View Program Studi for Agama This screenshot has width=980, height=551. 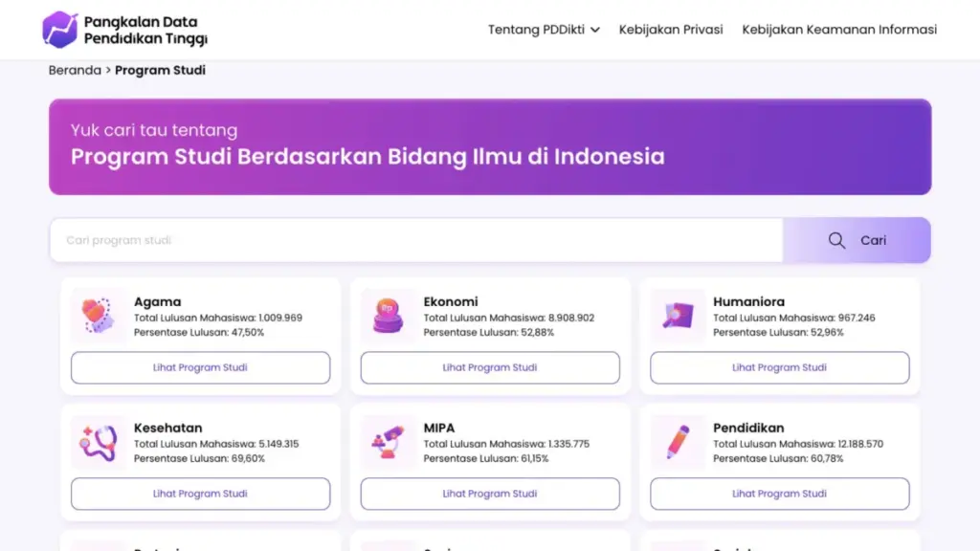click(201, 367)
